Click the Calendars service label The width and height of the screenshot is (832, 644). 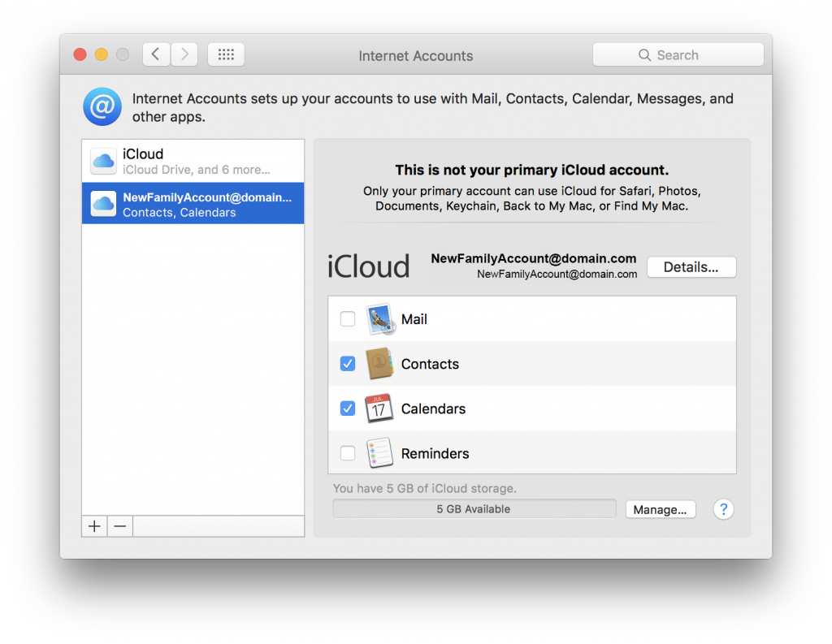tap(433, 408)
